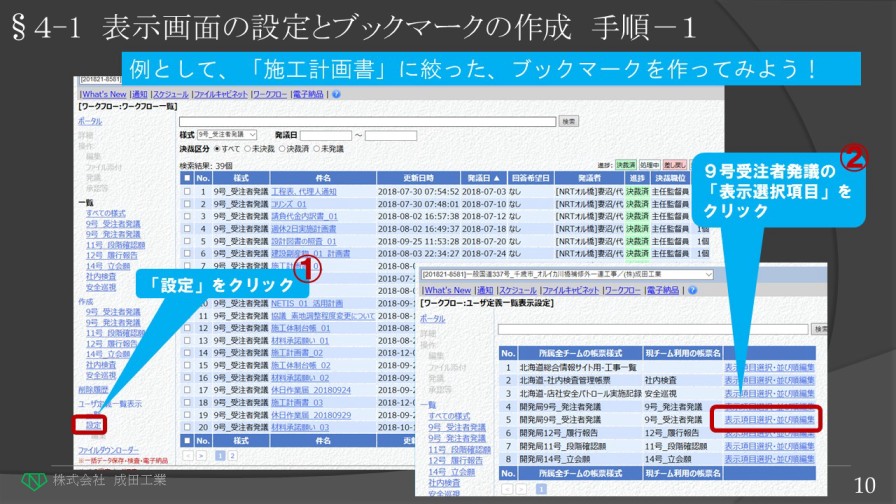
Task: Open the 様式 dropdown
Action: pyautogui.click(x=227, y=134)
